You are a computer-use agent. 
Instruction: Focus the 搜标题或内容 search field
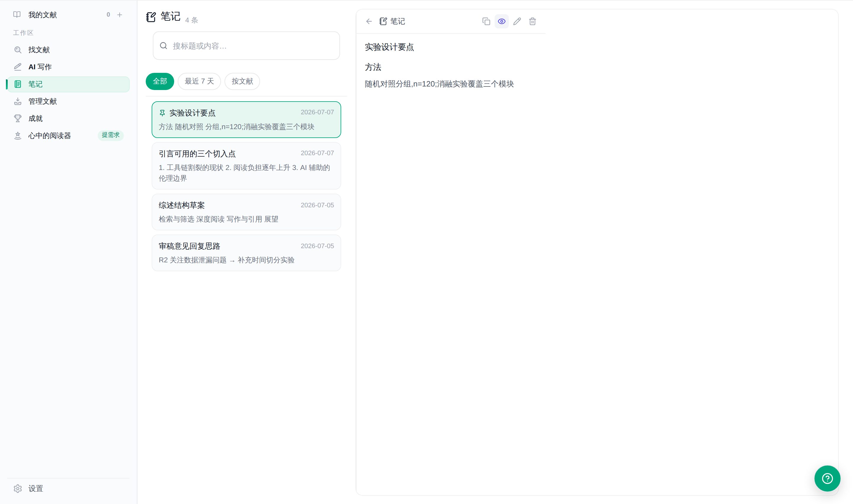coord(246,46)
